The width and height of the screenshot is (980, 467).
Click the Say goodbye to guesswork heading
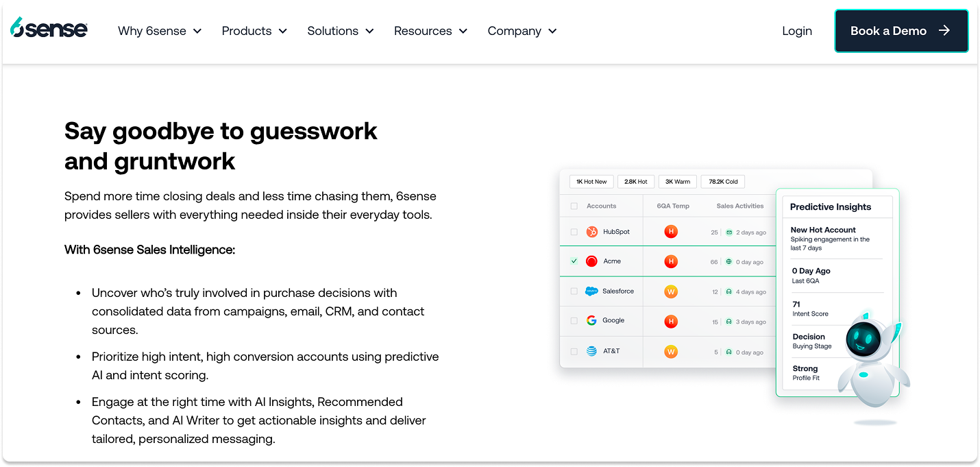(221, 146)
